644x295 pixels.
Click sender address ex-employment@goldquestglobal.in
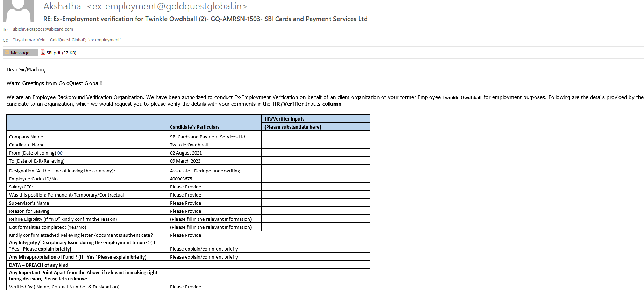pyautogui.click(x=167, y=6)
